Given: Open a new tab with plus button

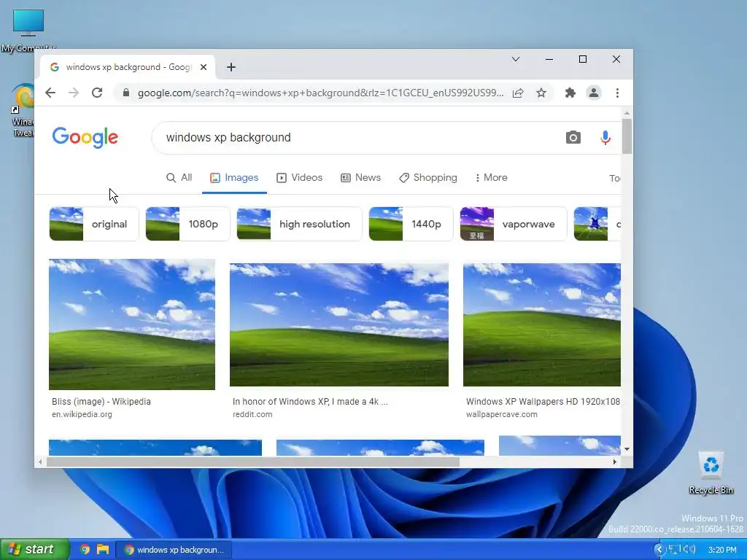Looking at the screenshot, I should pos(231,67).
